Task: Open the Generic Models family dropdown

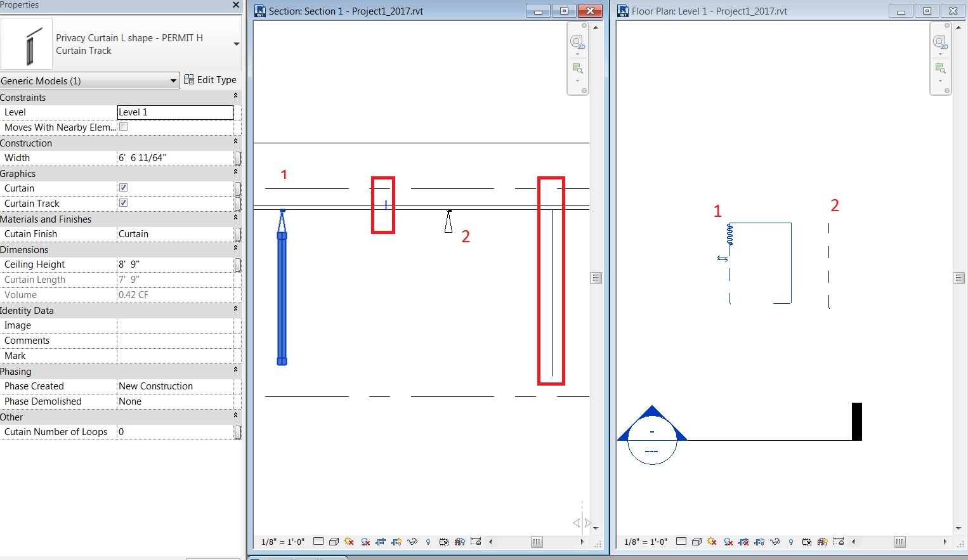Action: [173, 81]
